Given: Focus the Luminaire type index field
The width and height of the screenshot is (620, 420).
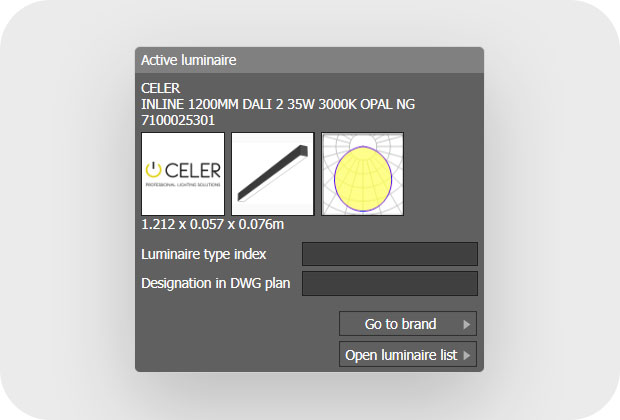Looking at the screenshot, I should pos(390,254).
